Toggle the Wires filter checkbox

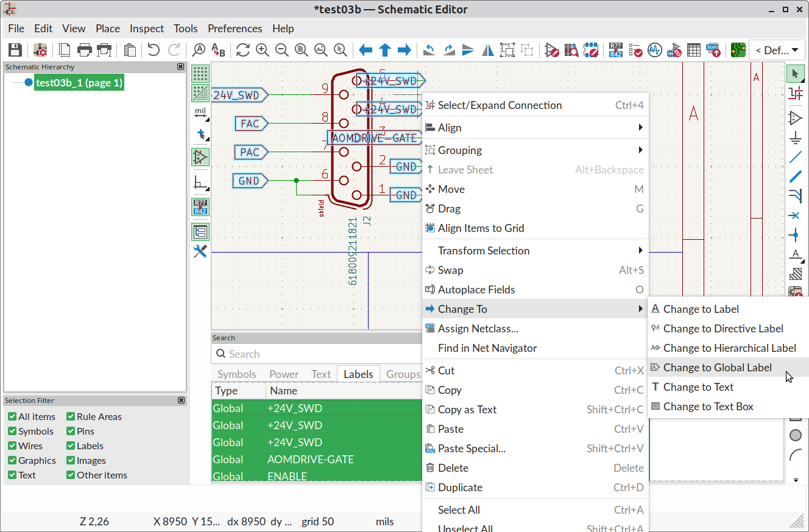(12, 446)
